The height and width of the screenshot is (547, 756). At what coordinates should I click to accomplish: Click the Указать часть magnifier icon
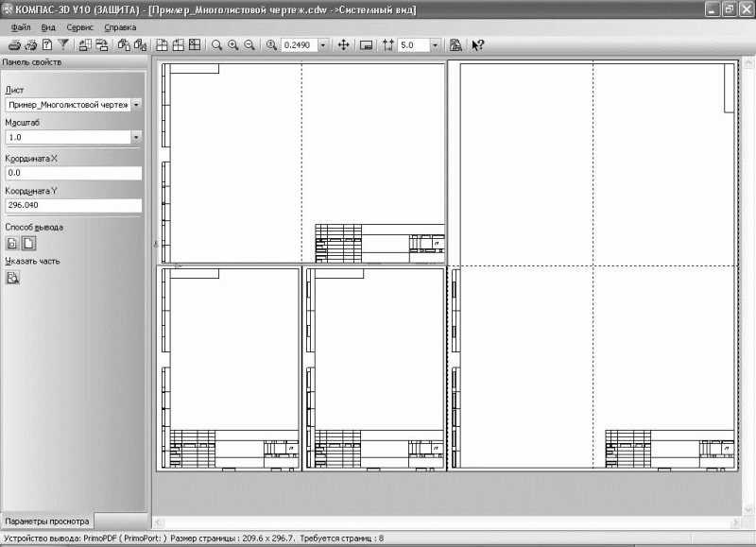(x=12, y=278)
